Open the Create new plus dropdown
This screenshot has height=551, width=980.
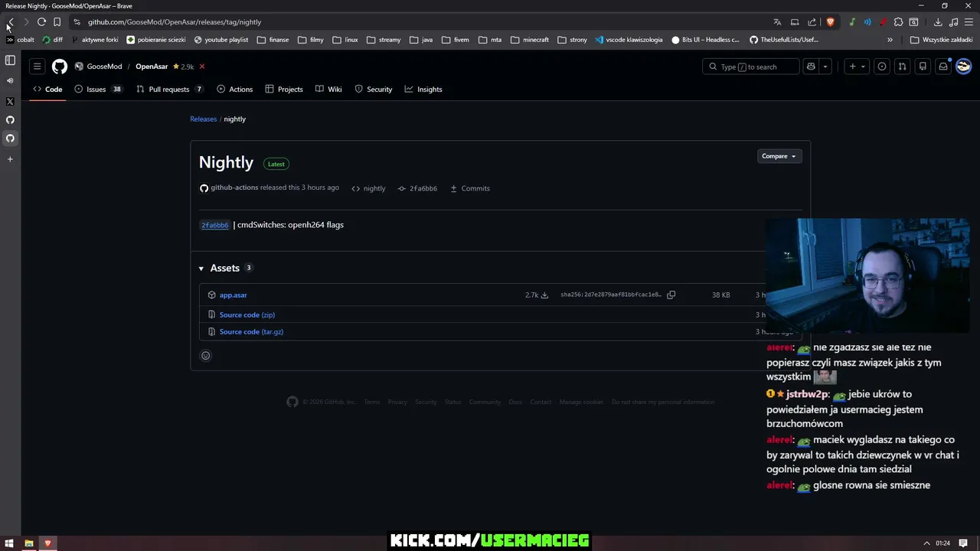point(857,67)
